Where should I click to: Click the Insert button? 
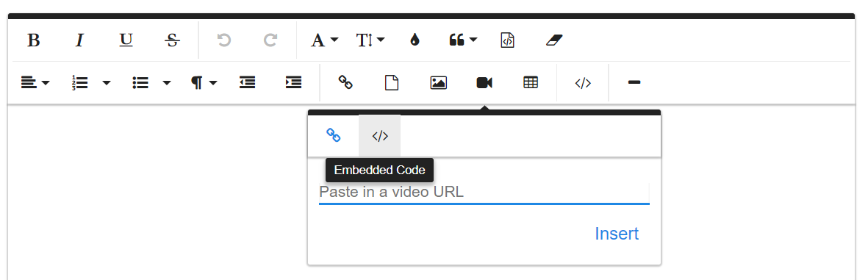(x=617, y=234)
